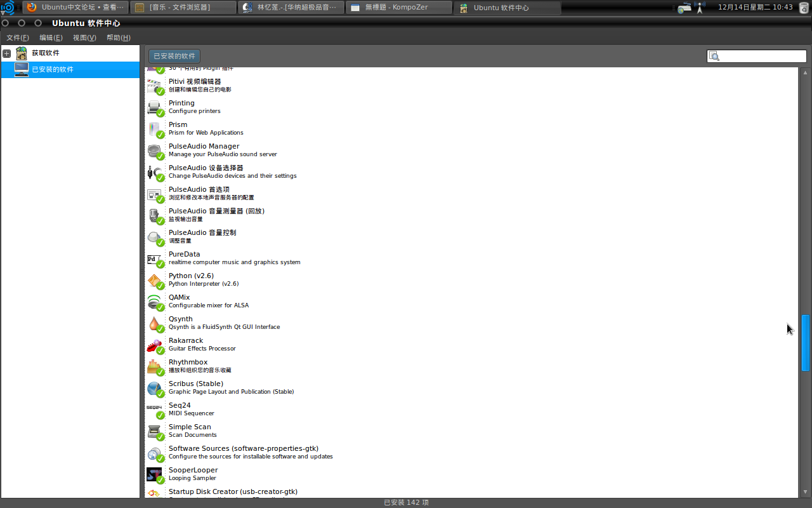Select the Software Sources row text
This screenshot has height=508, width=812.
point(251,452)
